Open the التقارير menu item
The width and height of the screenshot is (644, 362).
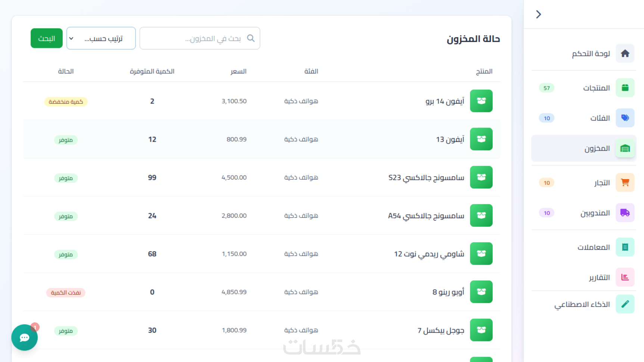pyautogui.click(x=584, y=277)
